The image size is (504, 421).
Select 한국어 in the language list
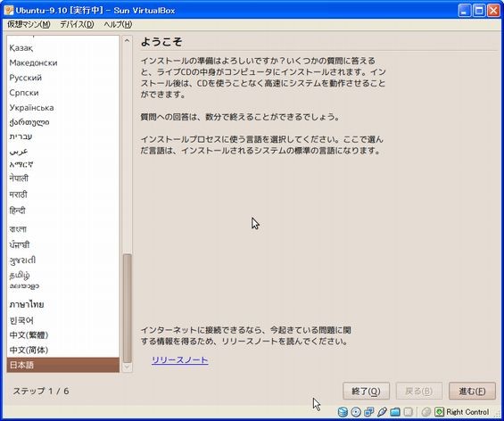point(63,320)
